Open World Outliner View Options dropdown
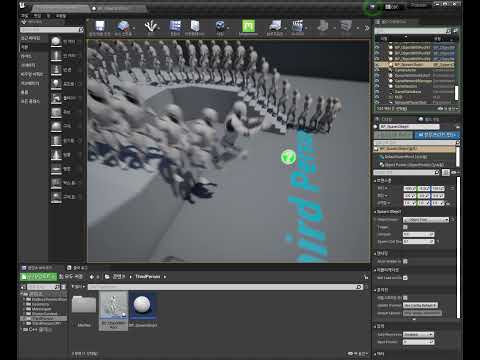Screen dimensions: 480x360 [x=448, y=109]
